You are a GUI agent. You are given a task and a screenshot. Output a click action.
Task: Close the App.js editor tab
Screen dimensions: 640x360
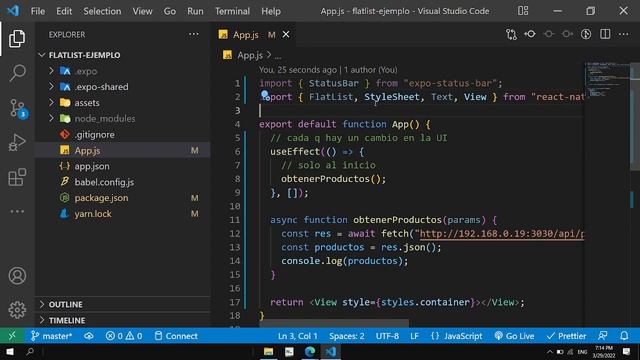click(286, 35)
